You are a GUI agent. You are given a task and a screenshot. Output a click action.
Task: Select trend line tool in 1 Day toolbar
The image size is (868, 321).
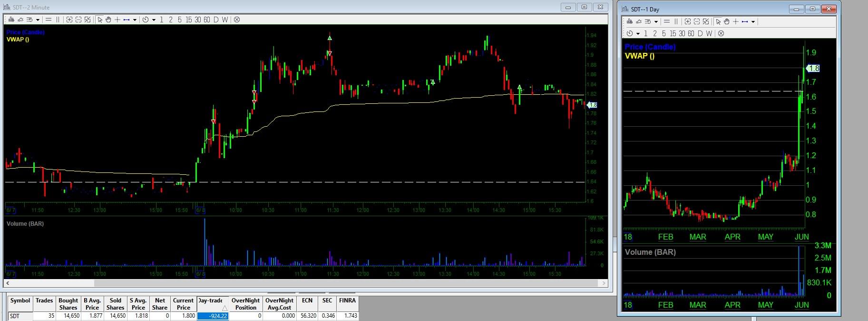pyautogui.click(x=745, y=21)
